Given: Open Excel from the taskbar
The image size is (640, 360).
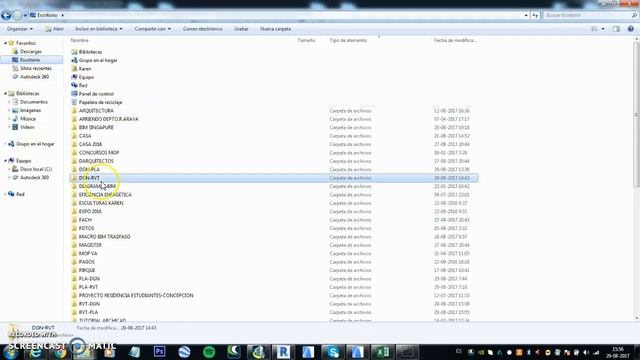Looking at the screenshot, I should tap(382, 352).
